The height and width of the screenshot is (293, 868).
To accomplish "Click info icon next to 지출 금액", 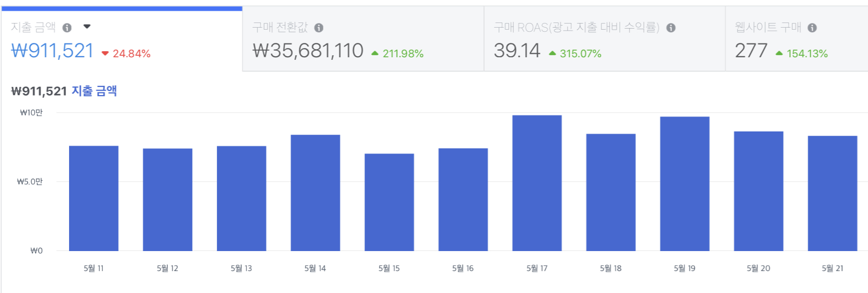I will click(x=67, y=28).
